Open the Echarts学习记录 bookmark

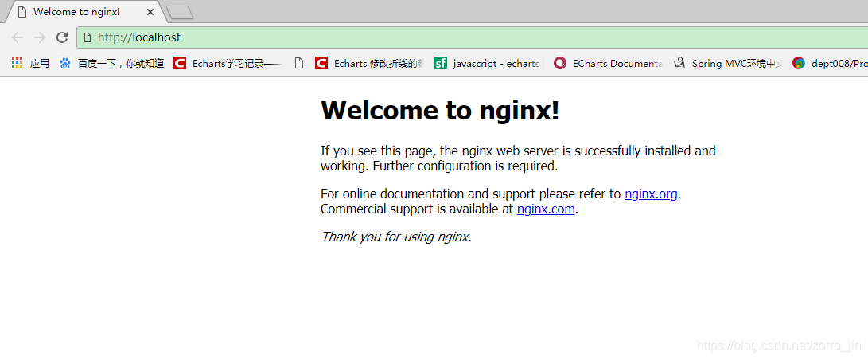(228, 63)
